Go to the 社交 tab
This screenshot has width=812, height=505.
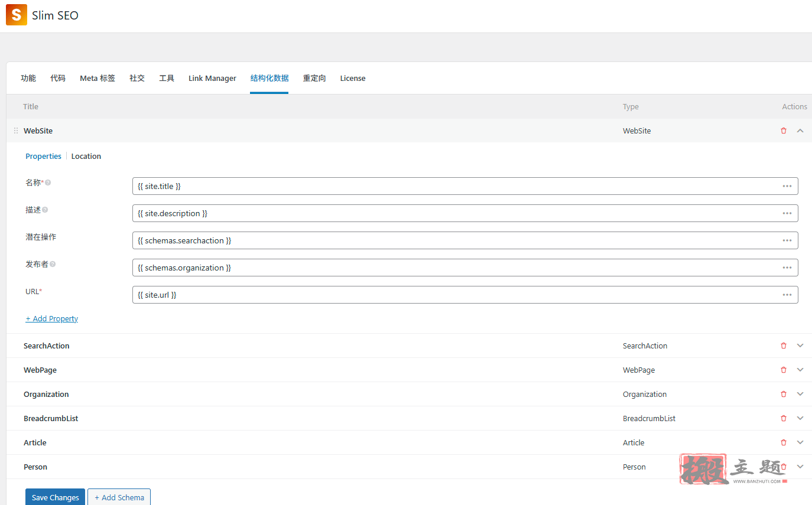137,78
